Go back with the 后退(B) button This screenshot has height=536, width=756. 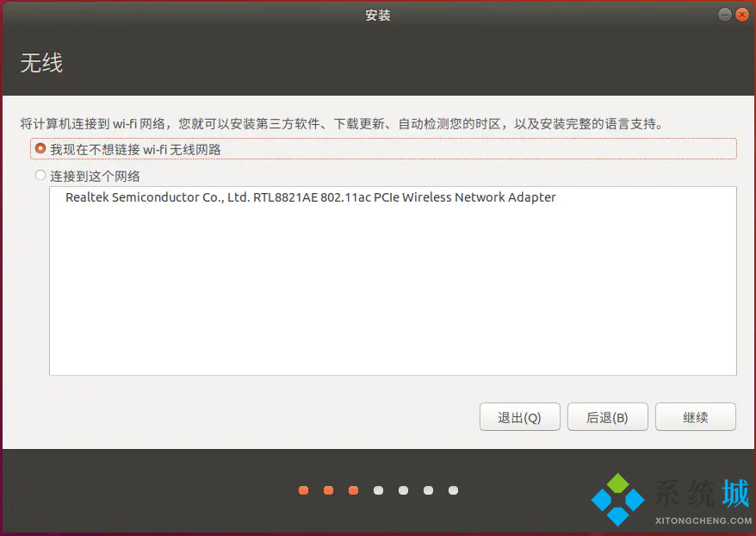point(608,417)
